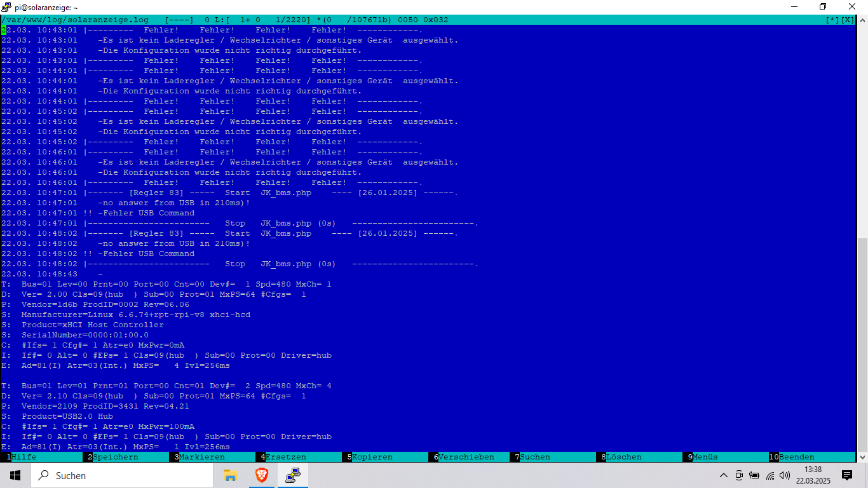Image resolution: width=868 pixels, height=488 pixels.
Task: Expand hidden system tray icons chevron
Action: click(724, 475)
